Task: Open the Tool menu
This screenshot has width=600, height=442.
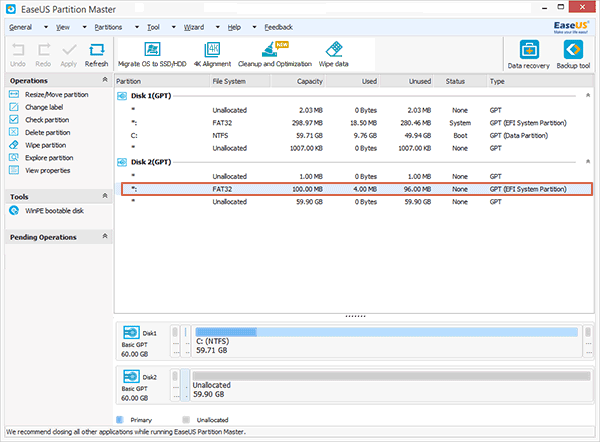Action: 153,27
